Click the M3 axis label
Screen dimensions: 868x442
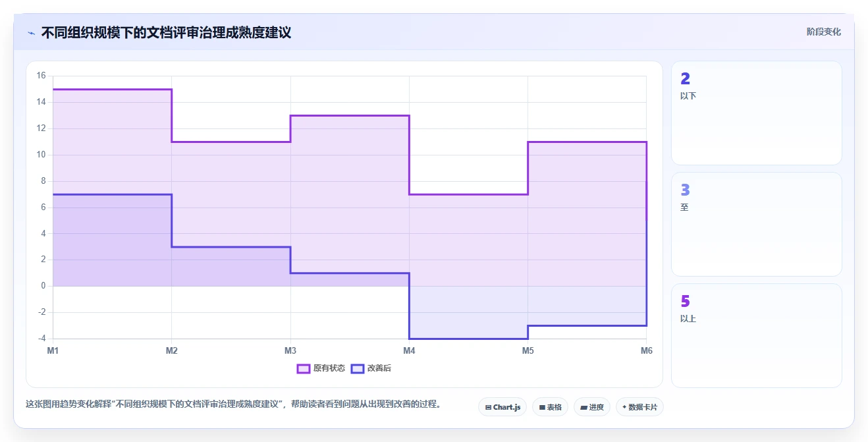[x=290, y=350]
